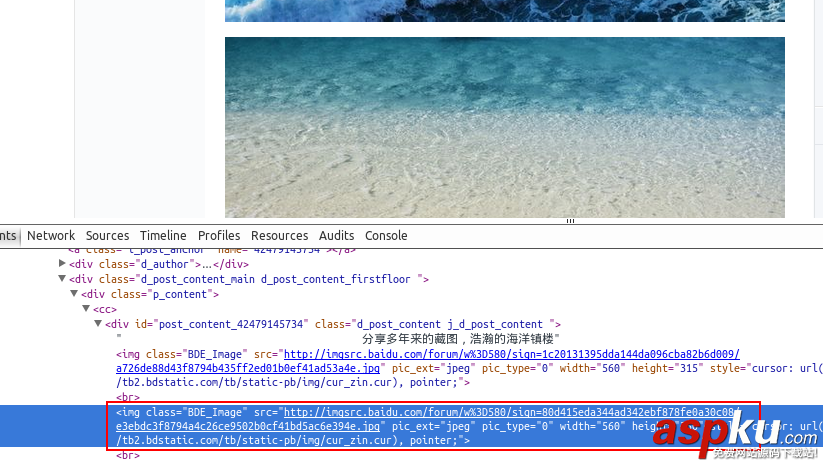Select the cc element row
Image resolution: width=823 pixels, height=465 pixels.
coord(105,310)
